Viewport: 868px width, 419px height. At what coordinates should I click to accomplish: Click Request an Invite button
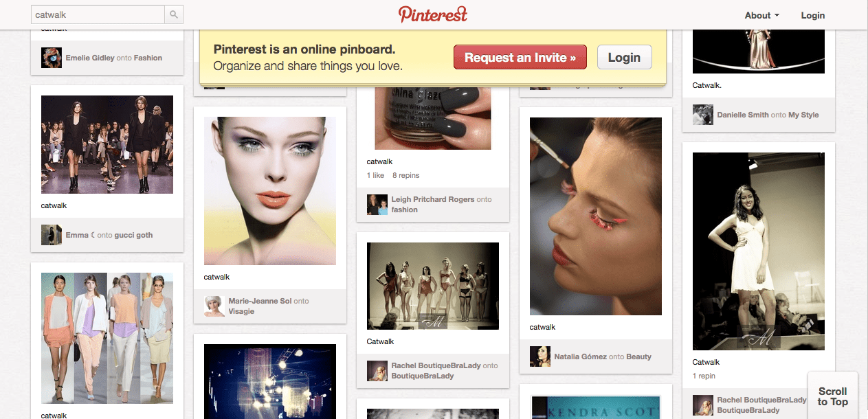520,57
